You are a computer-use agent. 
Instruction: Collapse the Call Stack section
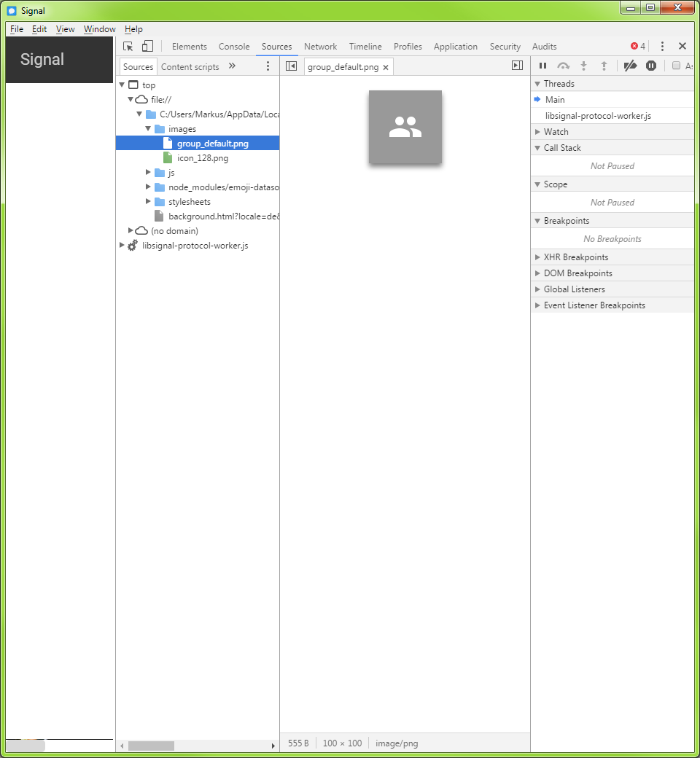pos(612,147)
